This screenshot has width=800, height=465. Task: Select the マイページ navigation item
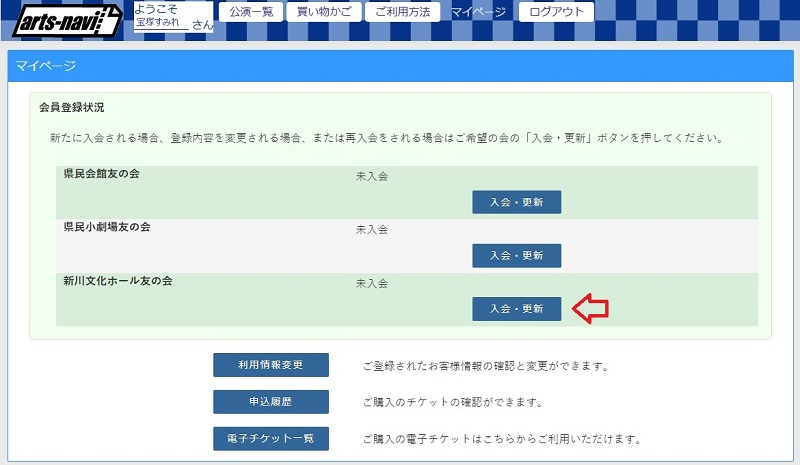479,12
